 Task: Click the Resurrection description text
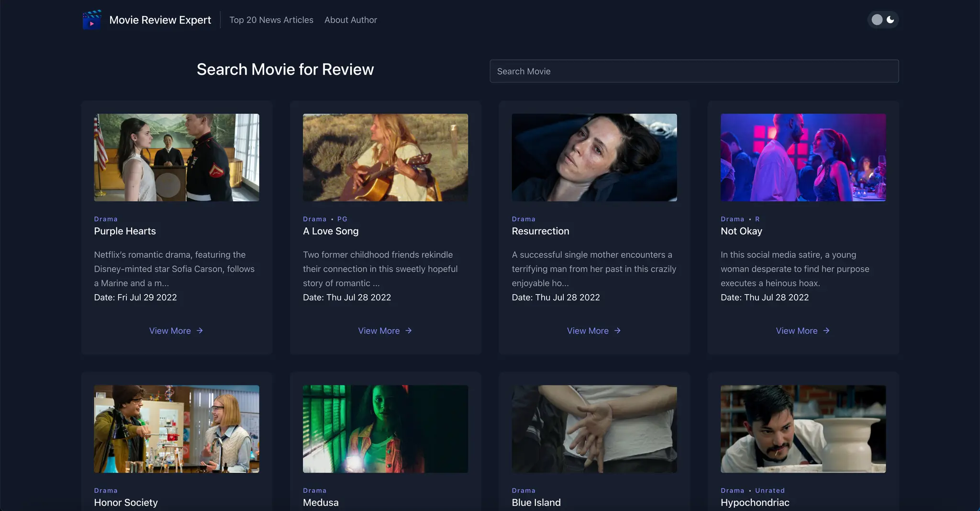(x=594, y=269)
